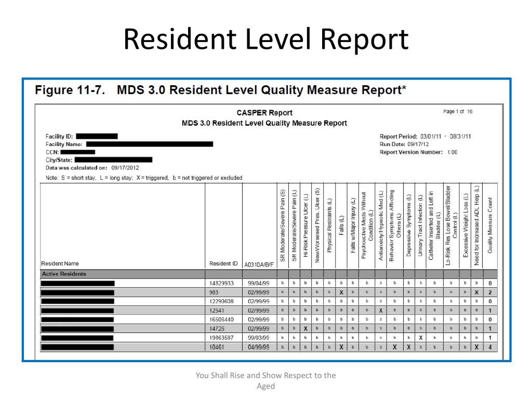Click the 'A0310A/B/F' column header
Image resolution: width=532 pixels, height=399 pixels.
[x=259, y=264]
